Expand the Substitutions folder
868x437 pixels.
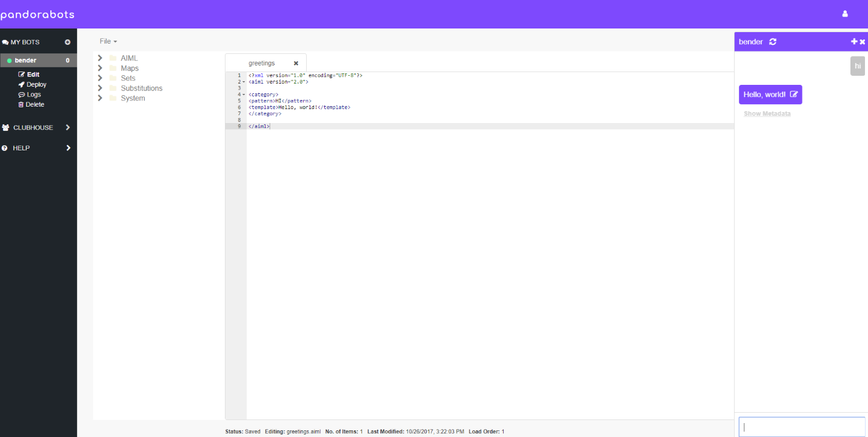pos(99,88)
